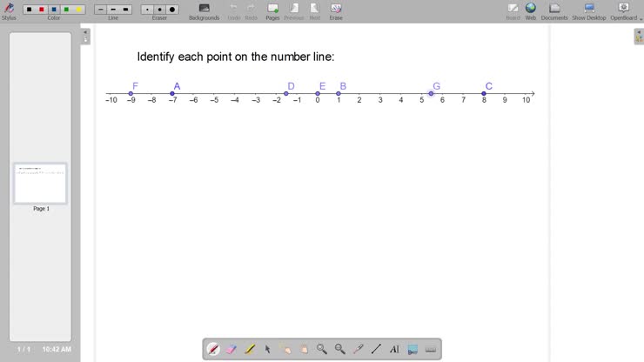Open the OpenBoard menu
The width and height of the screenshot is (644, 362).
(x=626, y=11)
